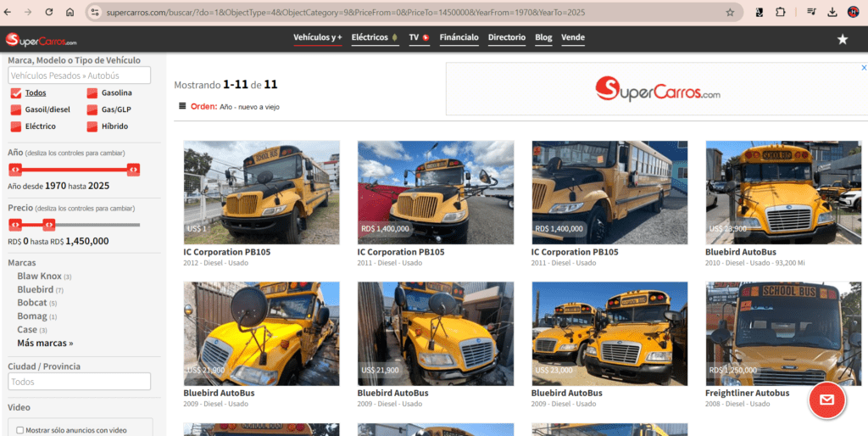Viewport: 868px width, 436px height.
Task: Click the right price slider handle
Action: 49,225
